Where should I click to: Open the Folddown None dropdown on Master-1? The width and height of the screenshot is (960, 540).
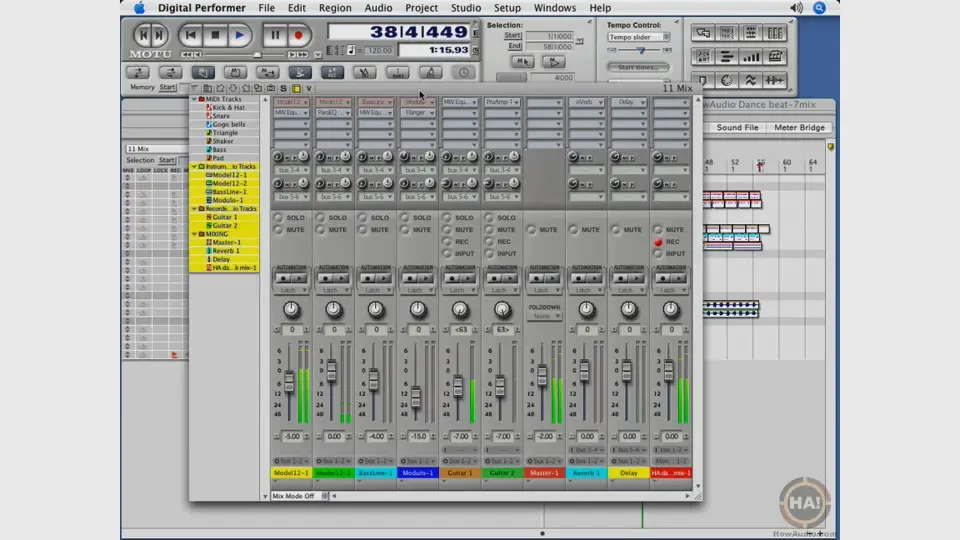click(544, 317)
